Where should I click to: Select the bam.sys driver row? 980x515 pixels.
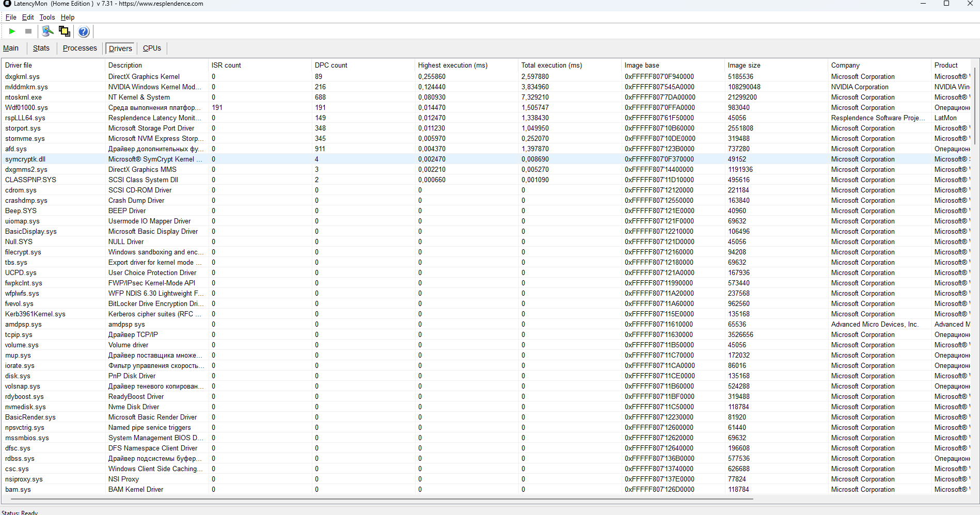486,489
